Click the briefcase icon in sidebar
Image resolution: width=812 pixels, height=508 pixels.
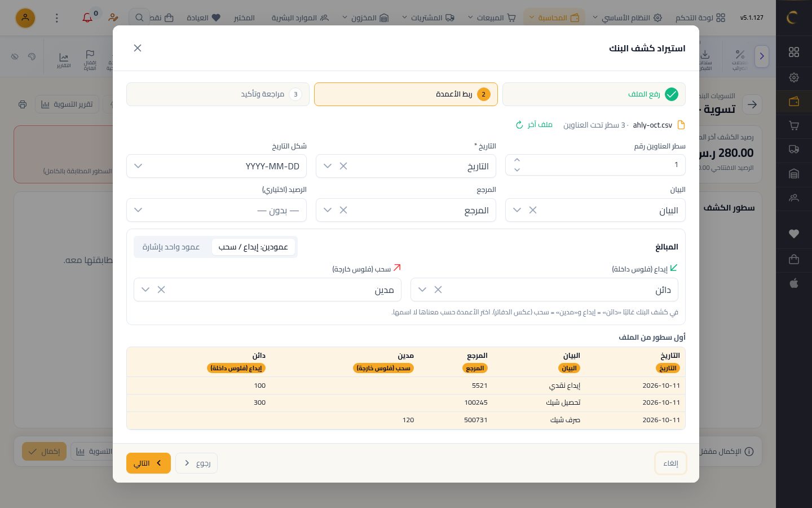click(794, 259)
